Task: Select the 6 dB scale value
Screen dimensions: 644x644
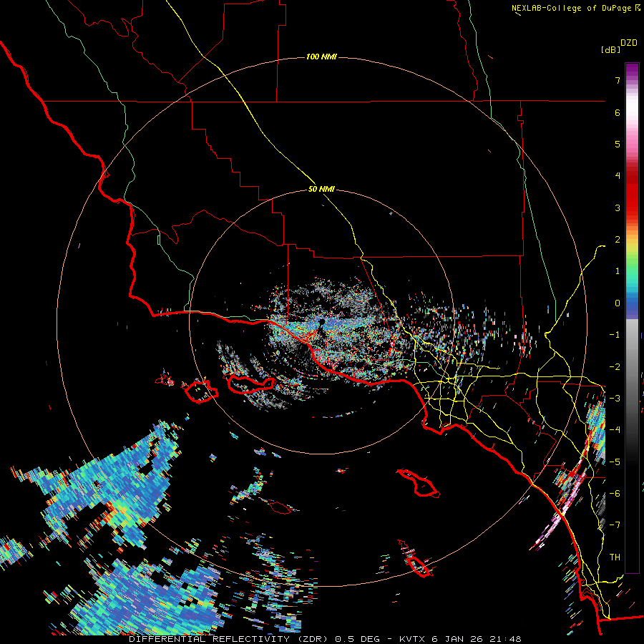Action: (x=618, y=112)
